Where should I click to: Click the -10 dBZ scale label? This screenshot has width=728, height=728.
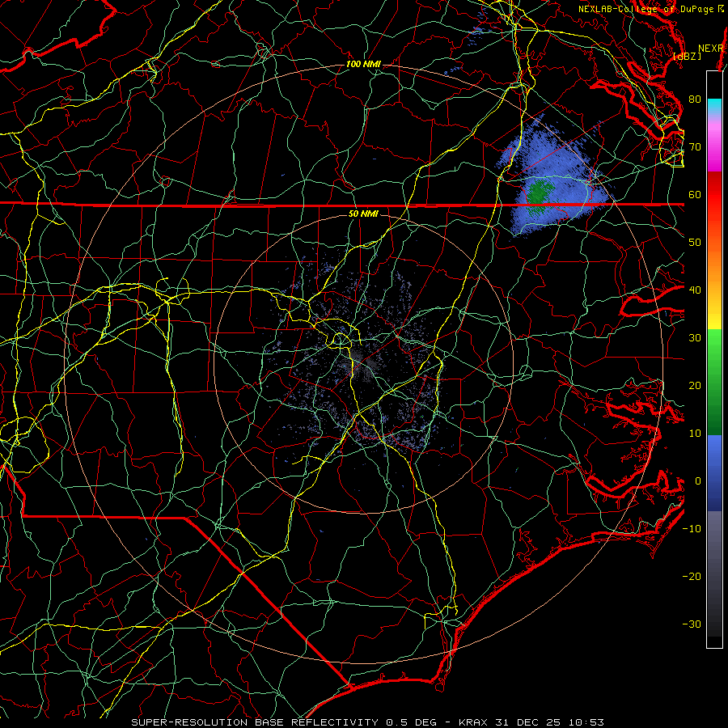pyautogui.click(x=692, y=528)
